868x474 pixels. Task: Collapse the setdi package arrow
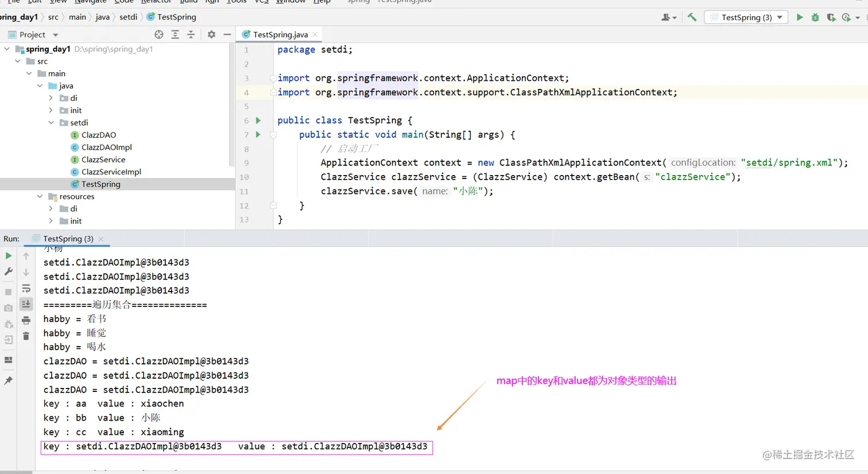(x=51, y=122)
